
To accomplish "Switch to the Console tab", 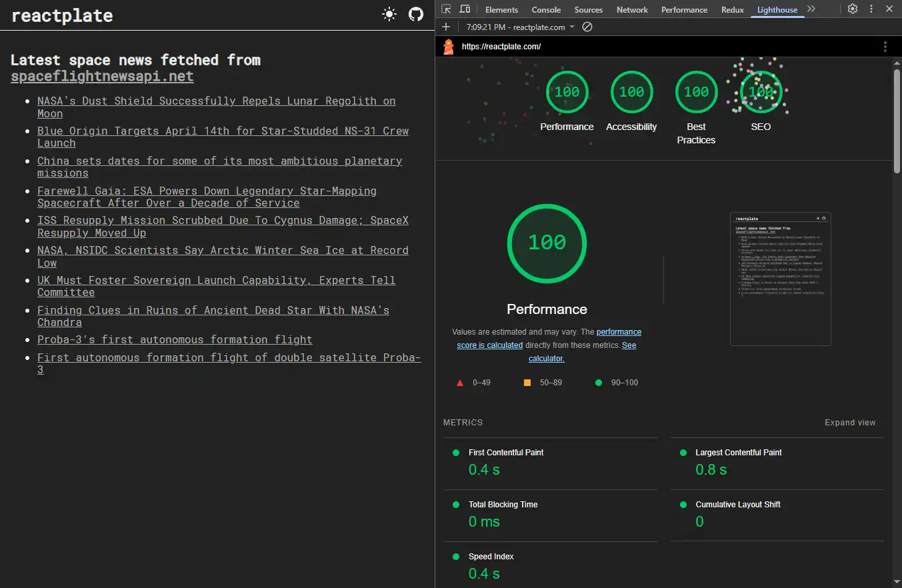I will coord(546,10).
